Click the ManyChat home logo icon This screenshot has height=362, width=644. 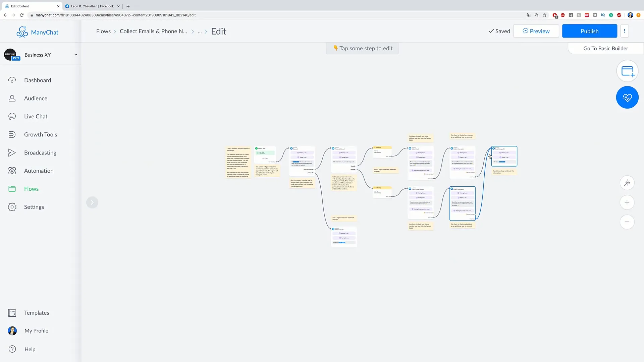click(22, 31)
